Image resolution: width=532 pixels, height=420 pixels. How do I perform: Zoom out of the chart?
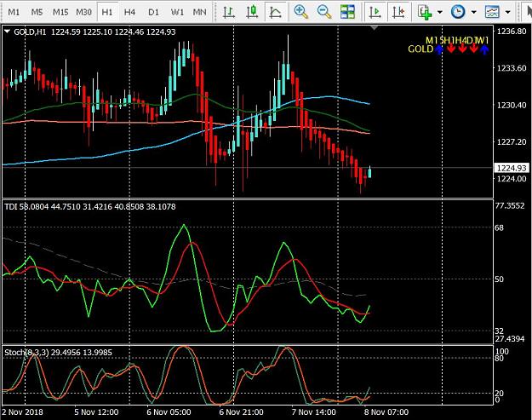[324, 12]
